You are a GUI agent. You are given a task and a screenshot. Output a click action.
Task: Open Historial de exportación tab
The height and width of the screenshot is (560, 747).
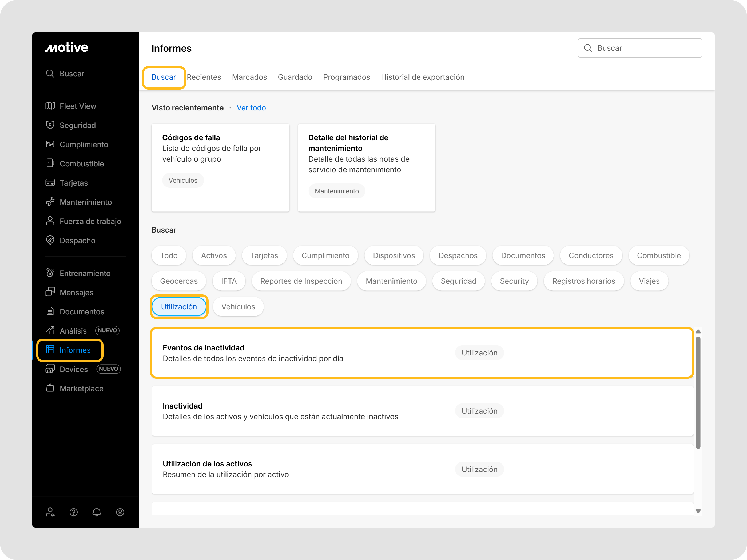[x=423, y=77]
